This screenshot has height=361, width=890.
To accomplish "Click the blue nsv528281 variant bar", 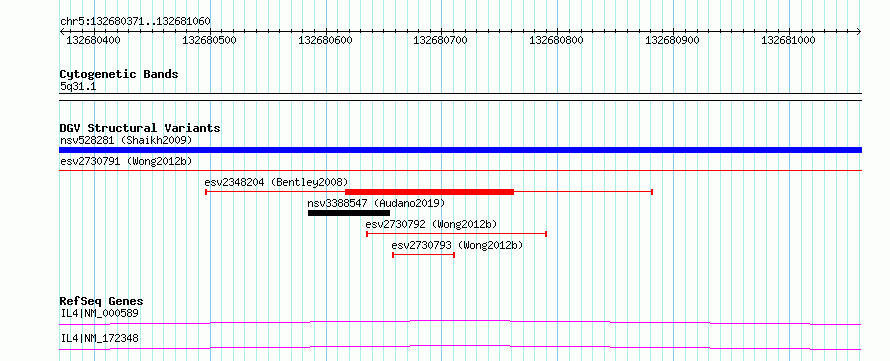I will click(461, 150).
